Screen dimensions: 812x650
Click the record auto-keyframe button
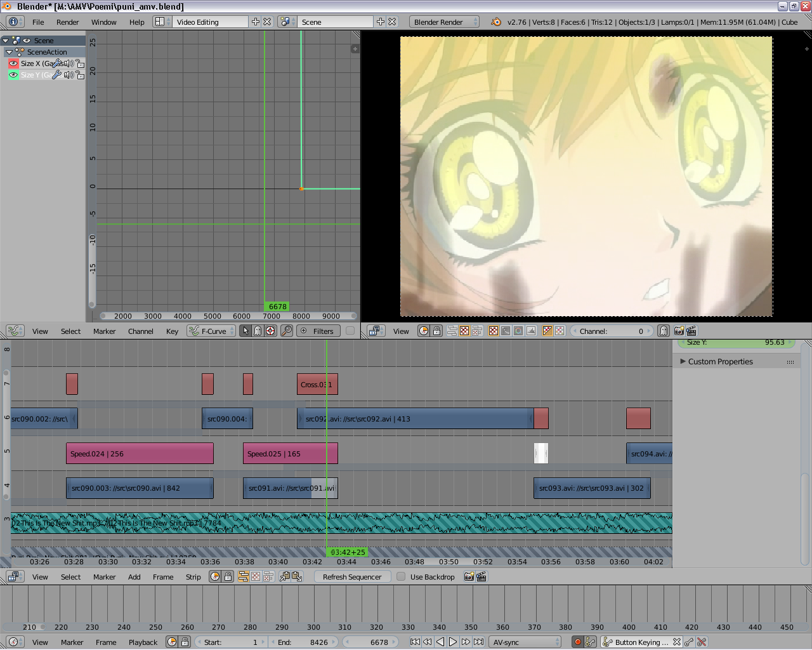point(577,642)
